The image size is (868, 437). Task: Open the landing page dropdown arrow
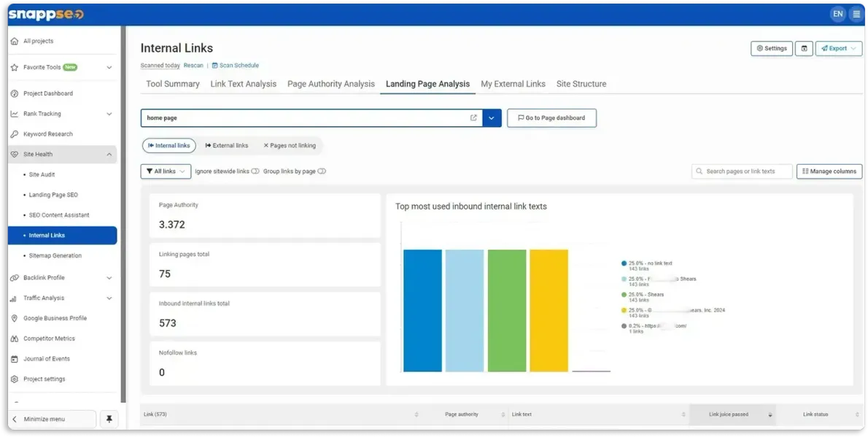coord(492,118)
